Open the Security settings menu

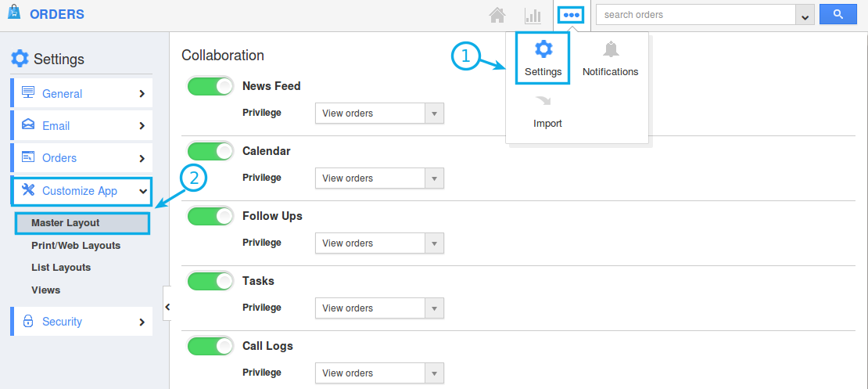click(x=81, y=322)
